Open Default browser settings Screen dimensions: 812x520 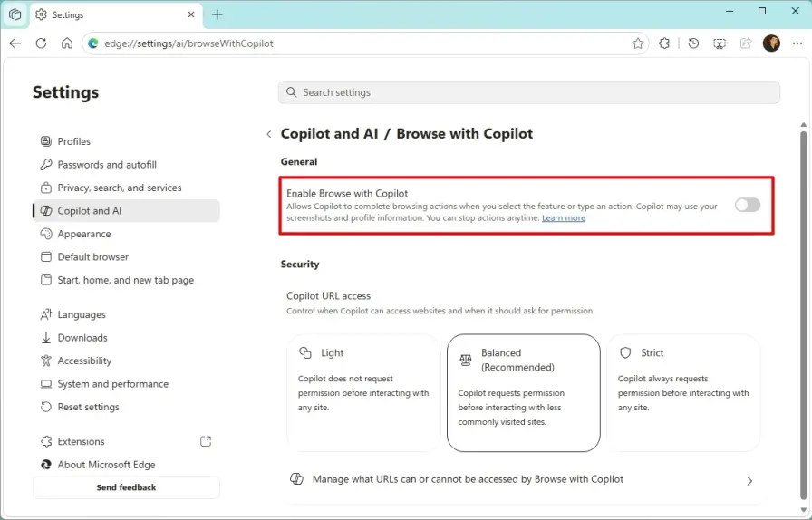point(126,257)
